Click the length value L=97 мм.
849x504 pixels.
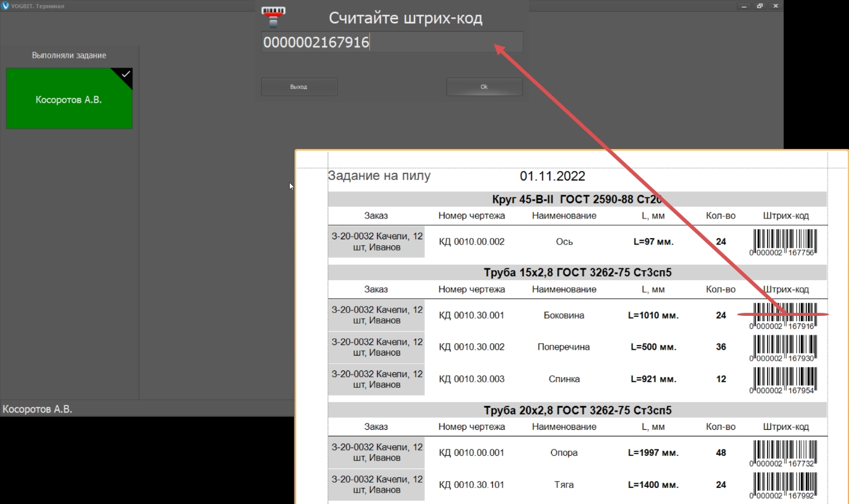[x=653, y=242]
